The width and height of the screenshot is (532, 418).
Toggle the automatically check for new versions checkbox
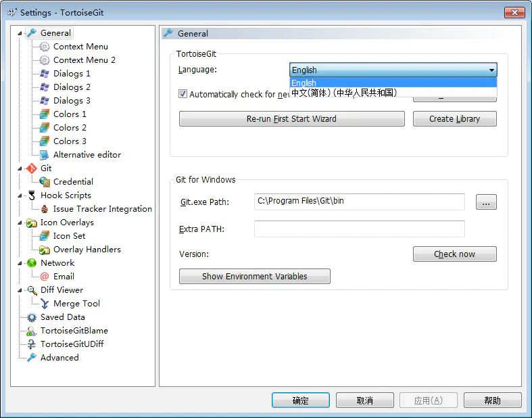(x=183, y=94)
